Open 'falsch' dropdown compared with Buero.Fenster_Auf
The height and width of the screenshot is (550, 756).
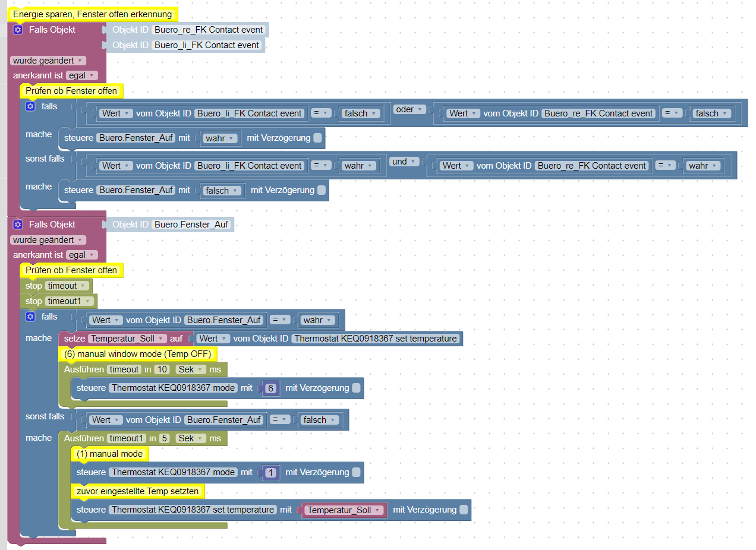pyautogui.click(x=320, y=420)
